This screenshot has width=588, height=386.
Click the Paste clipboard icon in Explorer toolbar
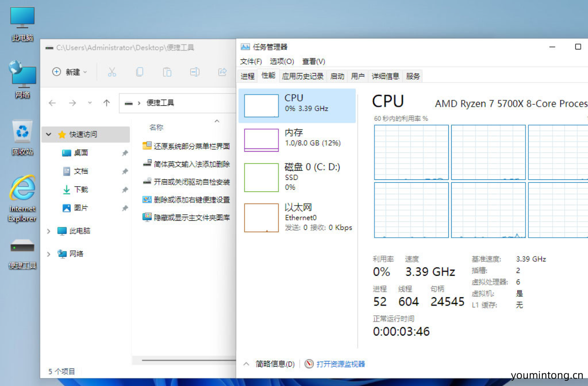click(167, 72)
